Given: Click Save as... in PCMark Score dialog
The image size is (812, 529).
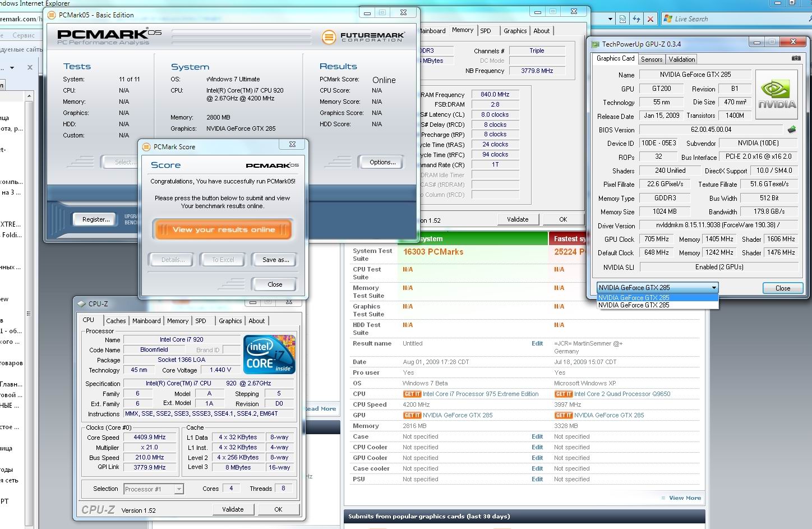Looking at the screenshot, I should point(275,260).
